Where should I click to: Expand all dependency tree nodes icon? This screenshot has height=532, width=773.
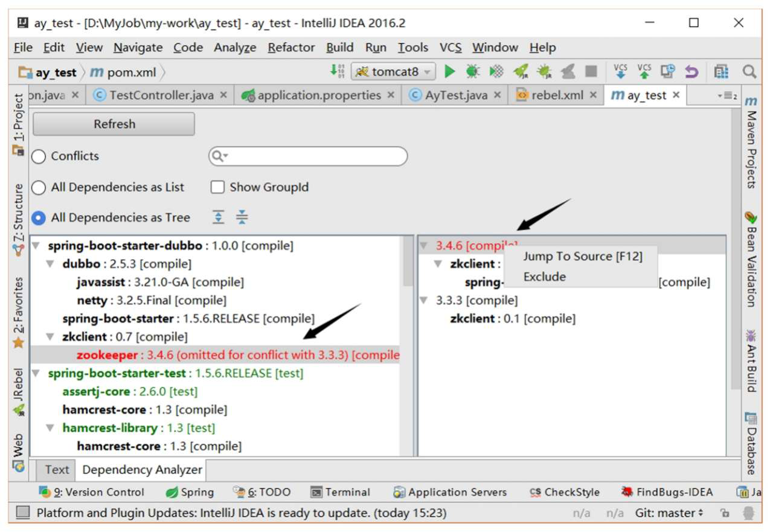(219, 217)
